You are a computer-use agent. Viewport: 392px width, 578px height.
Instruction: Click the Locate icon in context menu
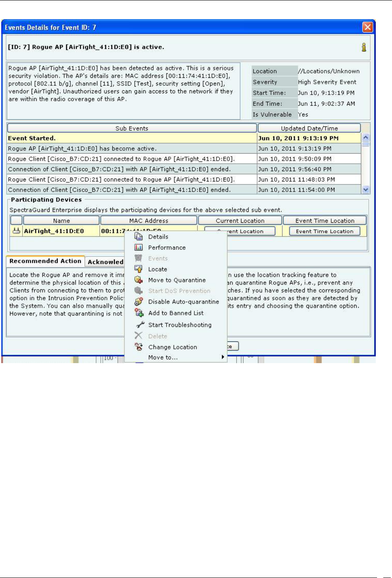(x=139, y=269)
